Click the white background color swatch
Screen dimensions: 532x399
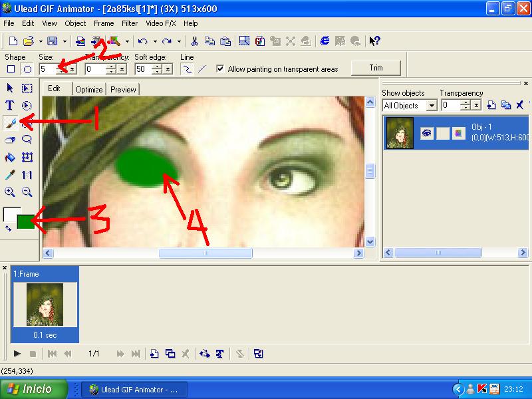pyautogui.click(x=11, y=213)
